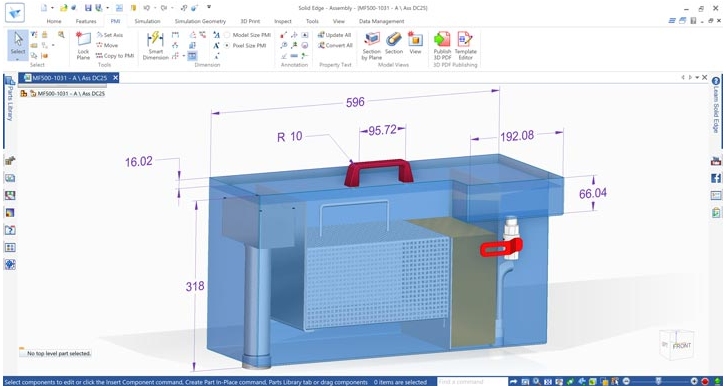Click the View icon in Model Views
Viewport: 726px width, 388px height.
point(415,45)
